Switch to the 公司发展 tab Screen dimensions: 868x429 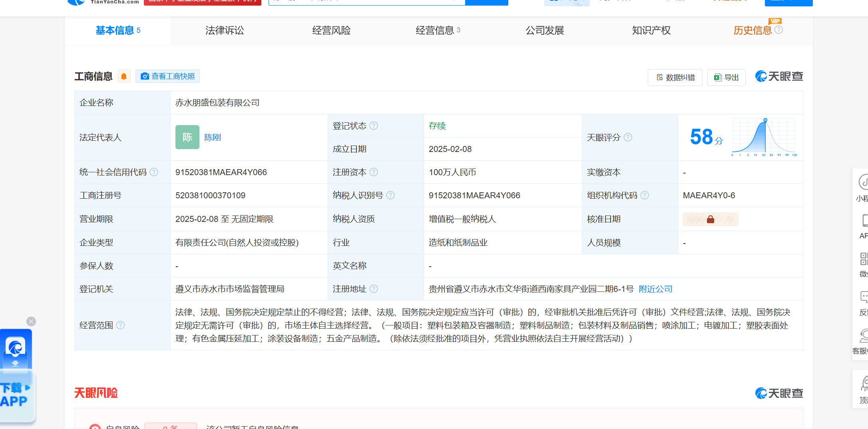point(545,30)
